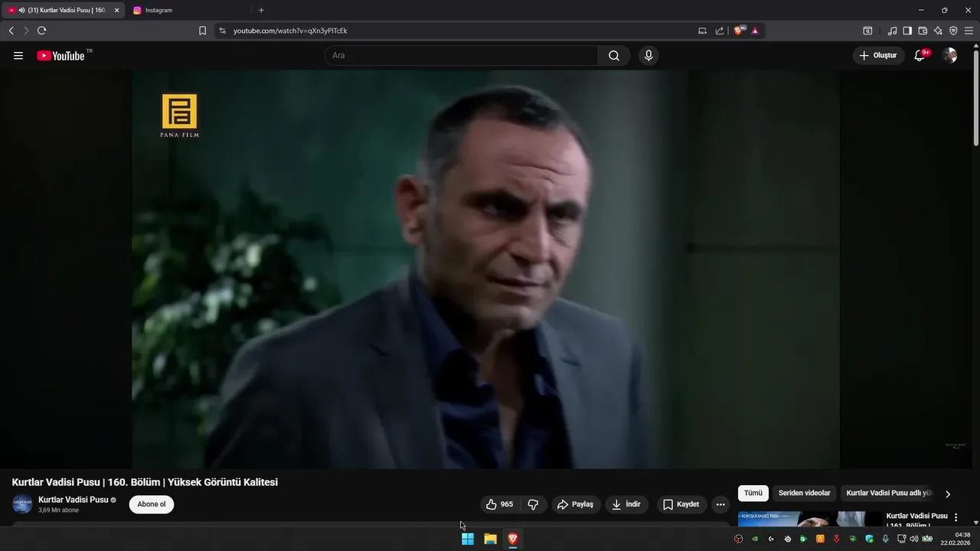Image resolution: width=980 pixels, height=551 pixels.
Task: Open the YouTube notifications bell
Action: (920, 56)
